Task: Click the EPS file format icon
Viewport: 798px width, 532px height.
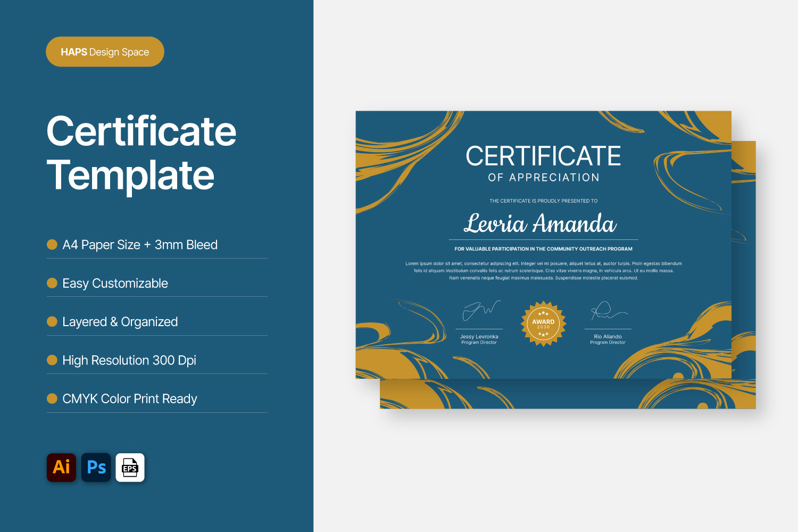Action: coord(130,467)
